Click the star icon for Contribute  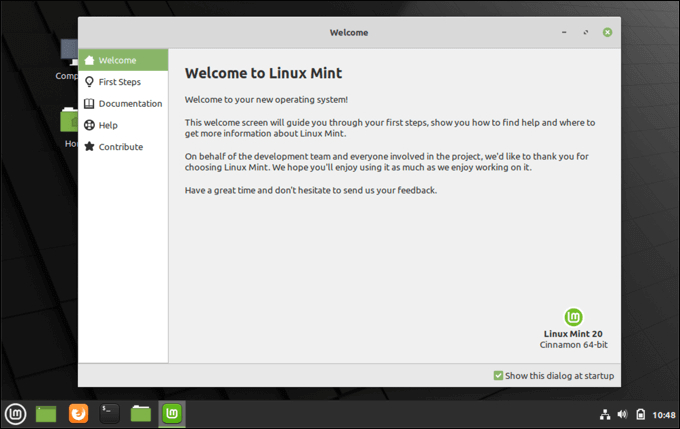[89, 146]
